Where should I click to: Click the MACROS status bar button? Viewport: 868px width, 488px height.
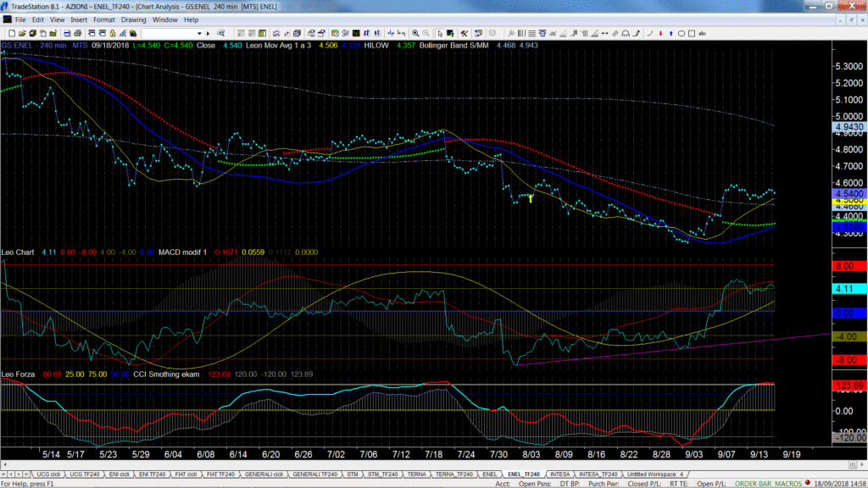click(x=788, y=484)
